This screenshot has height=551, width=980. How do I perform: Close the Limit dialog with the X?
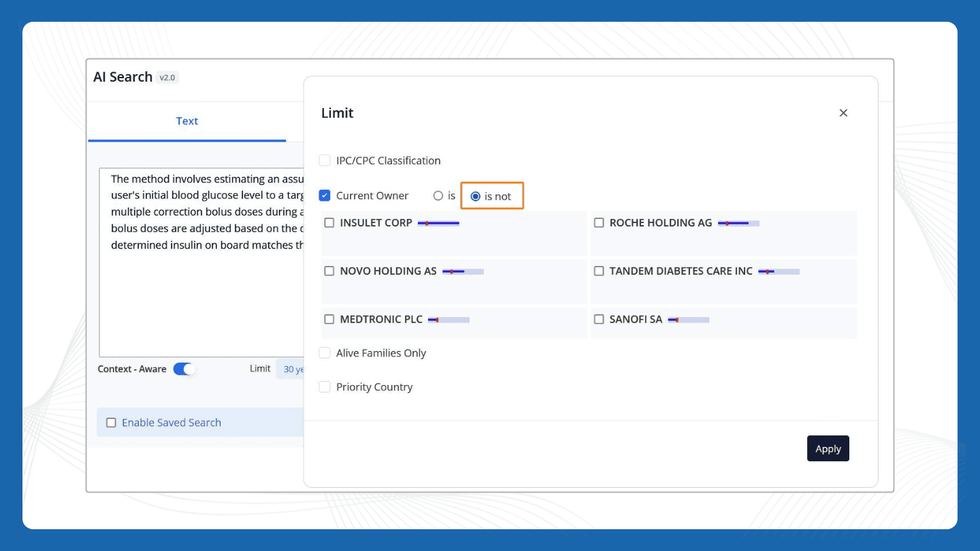[x=843, y=113]
